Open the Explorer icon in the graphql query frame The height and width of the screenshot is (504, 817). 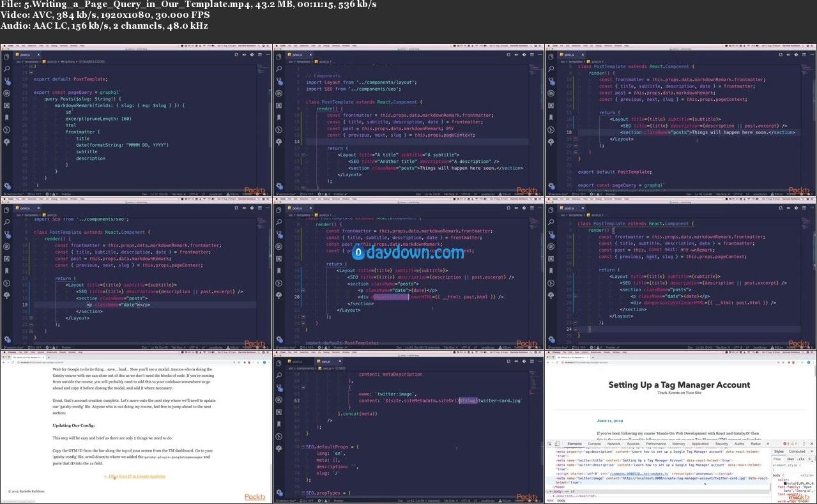pos(6,57)
